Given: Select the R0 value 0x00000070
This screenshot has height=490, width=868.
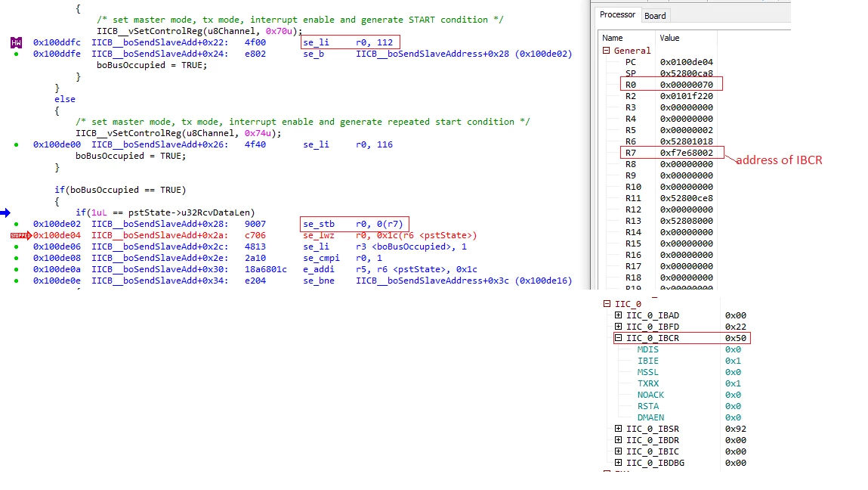Looking at the screenshot, I should [x=687, y=85].
